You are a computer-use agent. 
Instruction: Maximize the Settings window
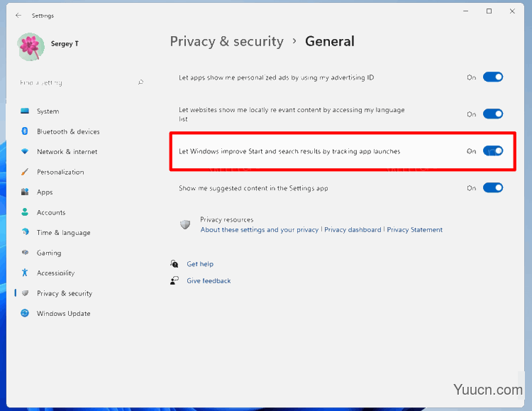coord(489,11)
